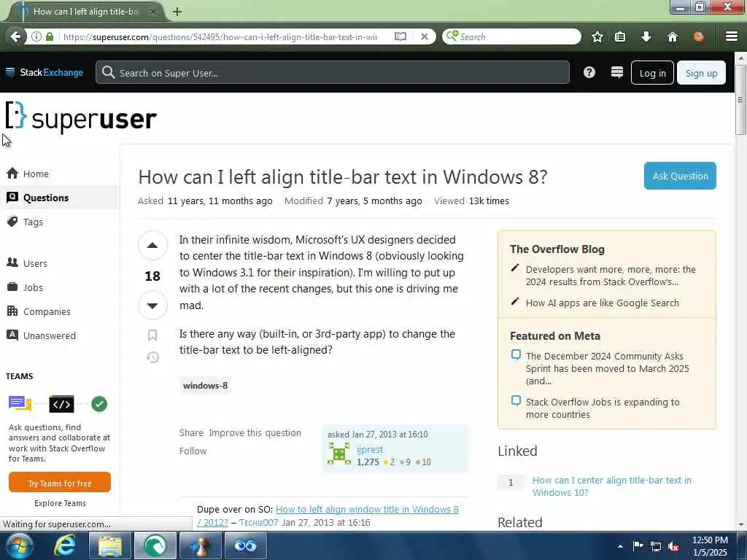Focus the Search on Super User field

tap(333, 72)
